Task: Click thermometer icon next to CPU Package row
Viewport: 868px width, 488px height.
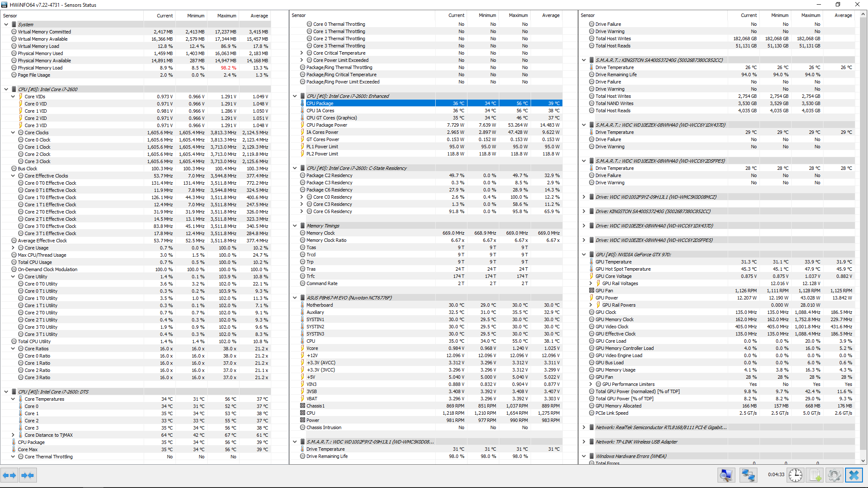Action: tap(303, 103)
